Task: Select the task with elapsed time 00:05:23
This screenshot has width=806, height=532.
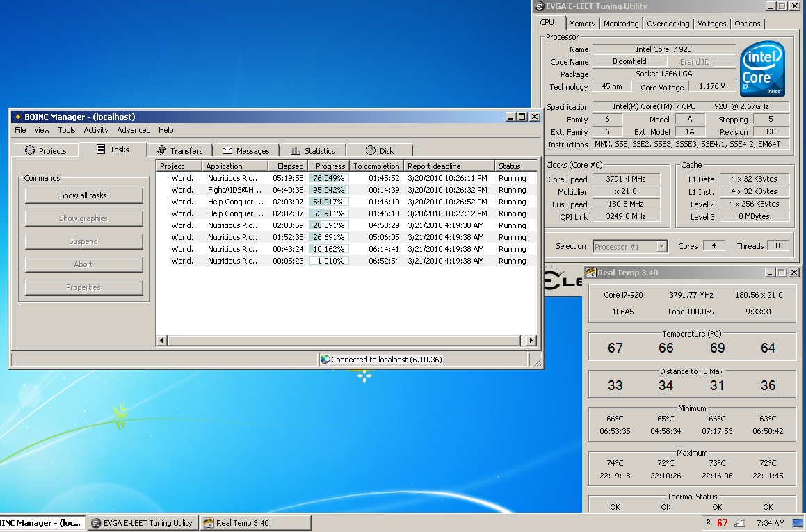Action: click(x=346, y=261)
